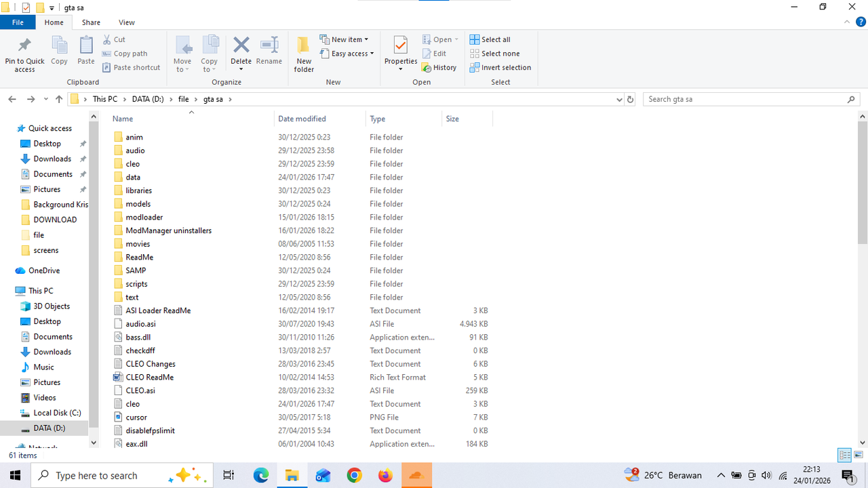Click the Delete X icon
Image resolution: width=868 pixels, height=488 pixels.
241,45
